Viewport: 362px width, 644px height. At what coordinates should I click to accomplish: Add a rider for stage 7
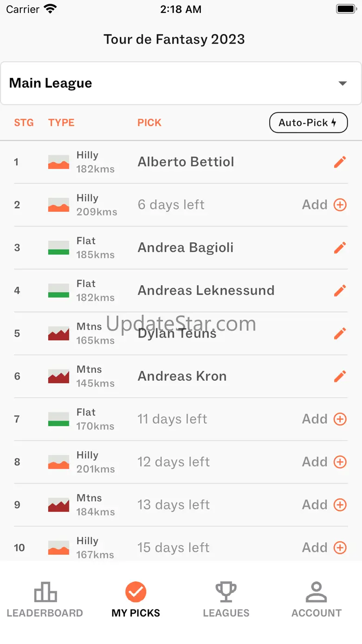click(324, 419)
